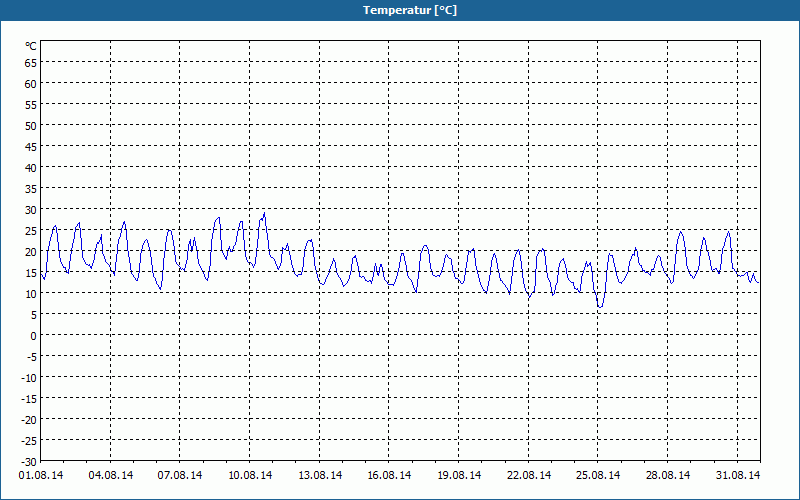This screenshot has height=500, width=800.
Task: Select the 55 axis tick label
Action: 31,105
